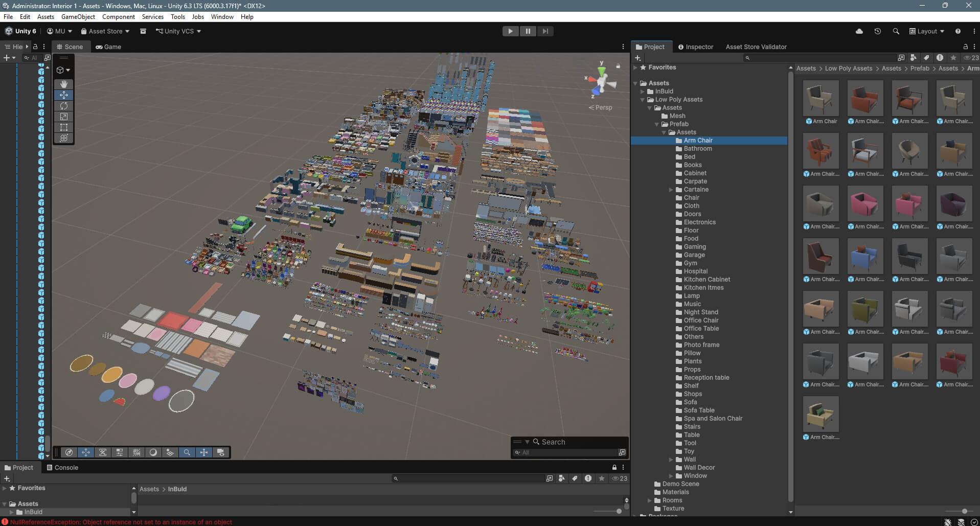Toggle the grid snapping overlay button
This screenshot has height=526, width=980.
[136, 452]
